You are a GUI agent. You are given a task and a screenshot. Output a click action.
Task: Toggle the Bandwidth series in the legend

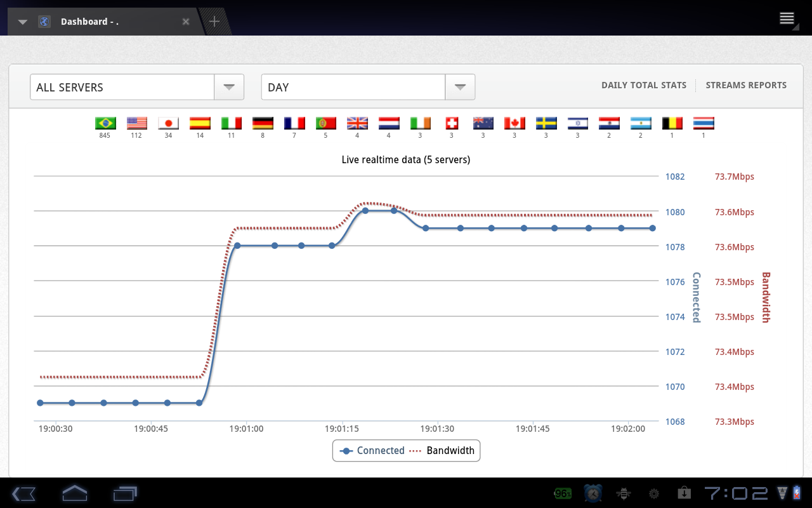tap(450, 450)
